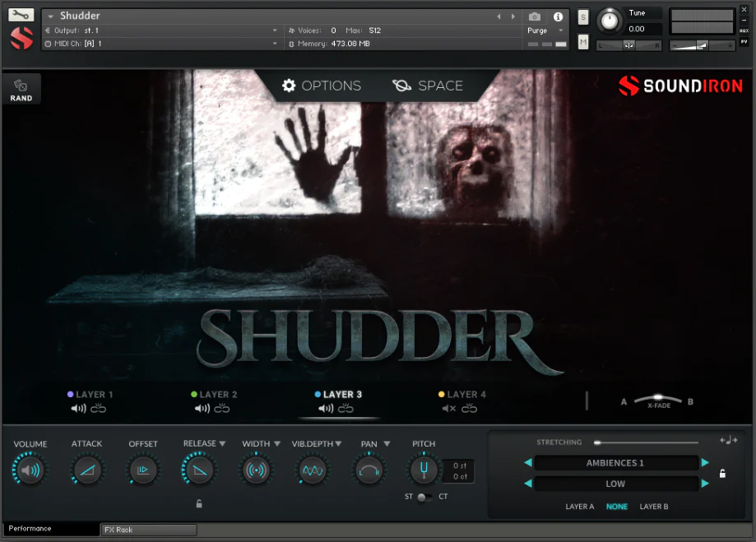Image resolution: width=756 pixels, height=542 pixels.
Task: Click the STRETCHING slider
Action: click(x=646, y=442)
